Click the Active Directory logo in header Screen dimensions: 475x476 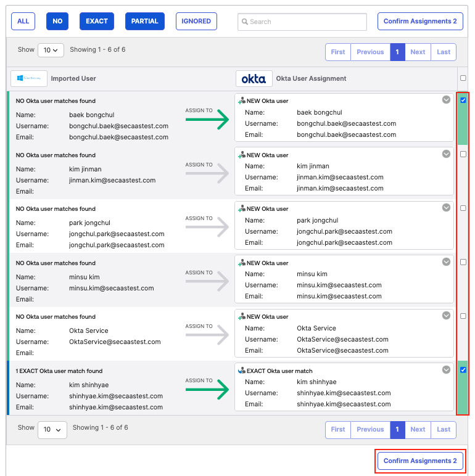click(x=28, y=79)
